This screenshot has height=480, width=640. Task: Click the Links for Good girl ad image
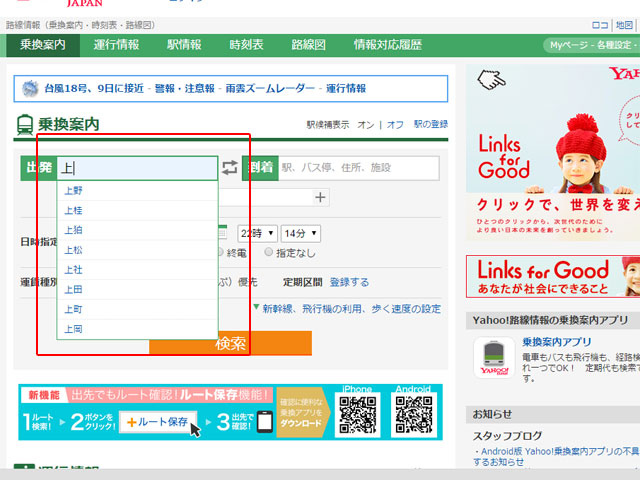553,153
